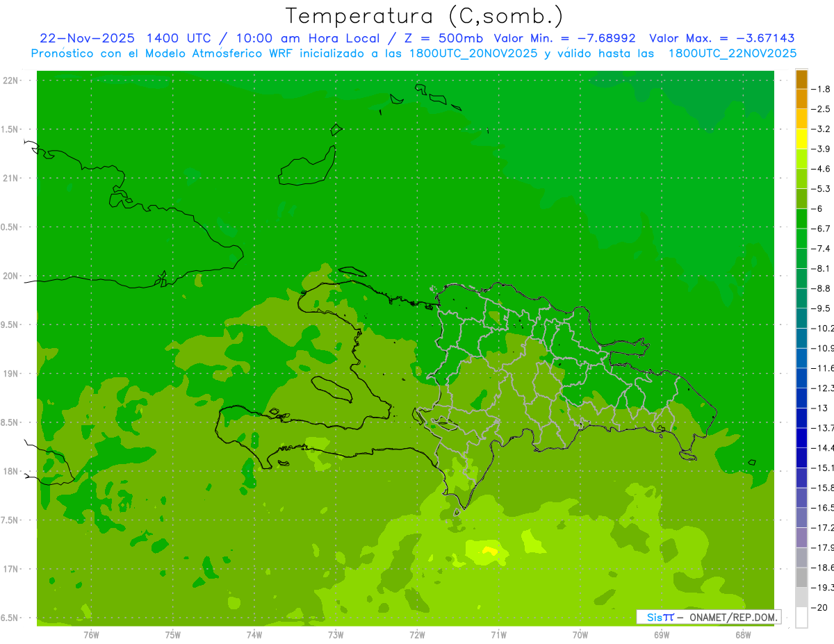834x644 pixels.
Task: Click the yellow swatch between -3.2 and -3.9
Action: pyautogui.click(x=801, y=139)
